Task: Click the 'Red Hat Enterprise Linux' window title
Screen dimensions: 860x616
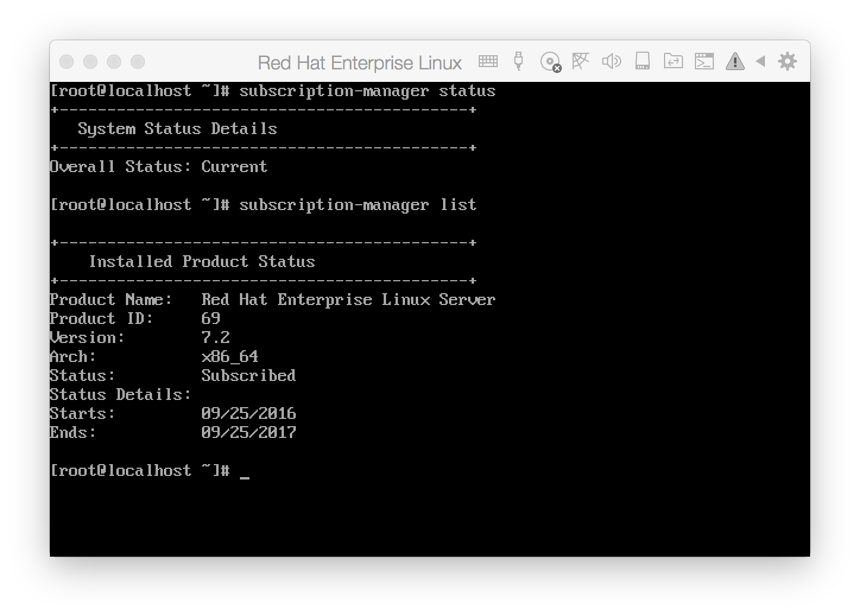Action: (360, 63)
